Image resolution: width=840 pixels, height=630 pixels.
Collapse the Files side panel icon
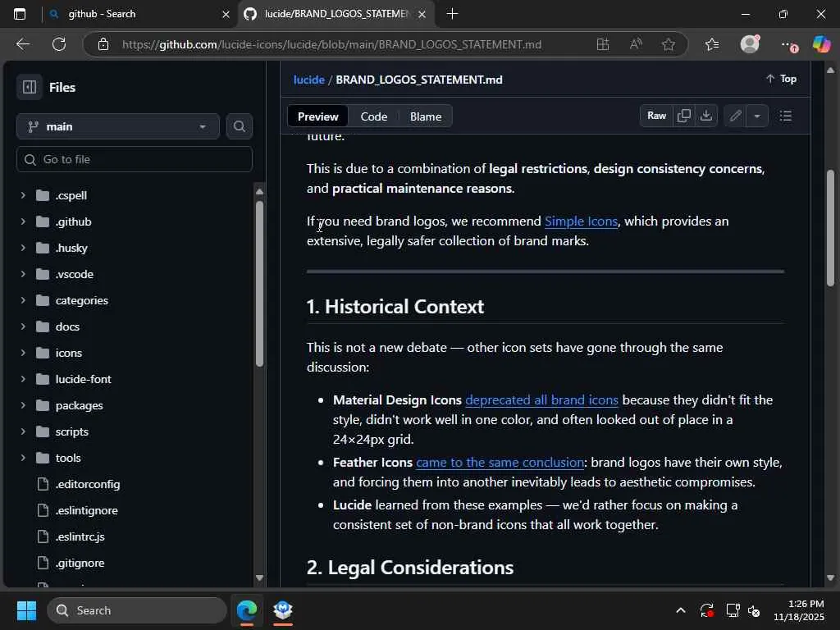(x=30, y=87)
